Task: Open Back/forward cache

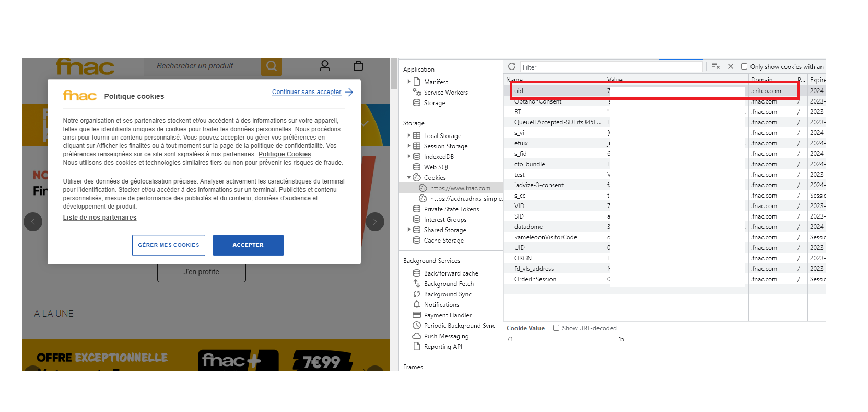Action: click(451, 273)
